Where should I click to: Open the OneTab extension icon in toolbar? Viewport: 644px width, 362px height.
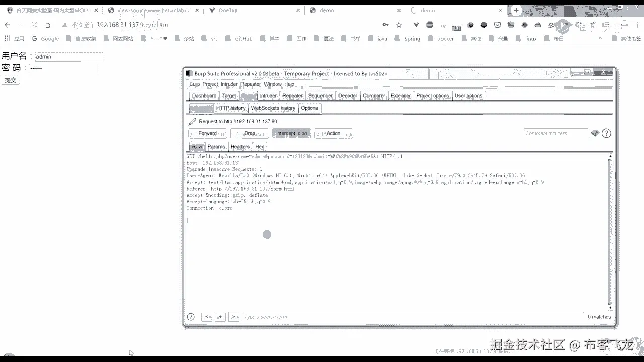coord(416,25)
